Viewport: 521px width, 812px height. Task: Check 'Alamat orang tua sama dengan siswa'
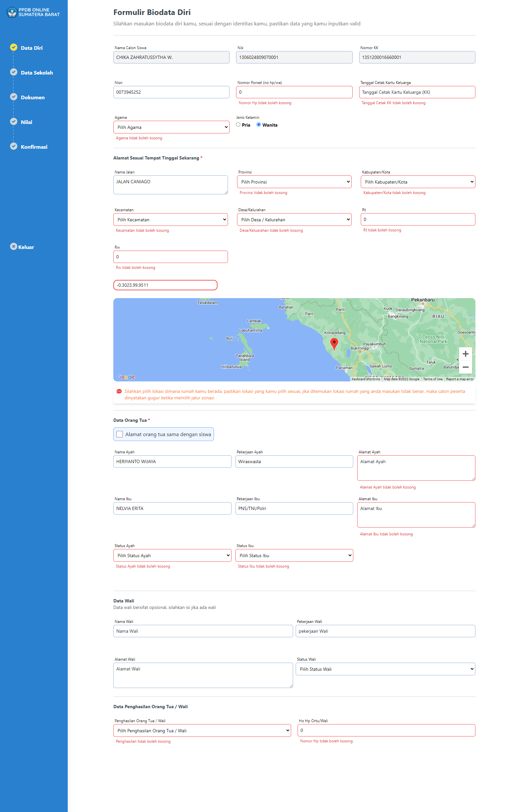120,434
